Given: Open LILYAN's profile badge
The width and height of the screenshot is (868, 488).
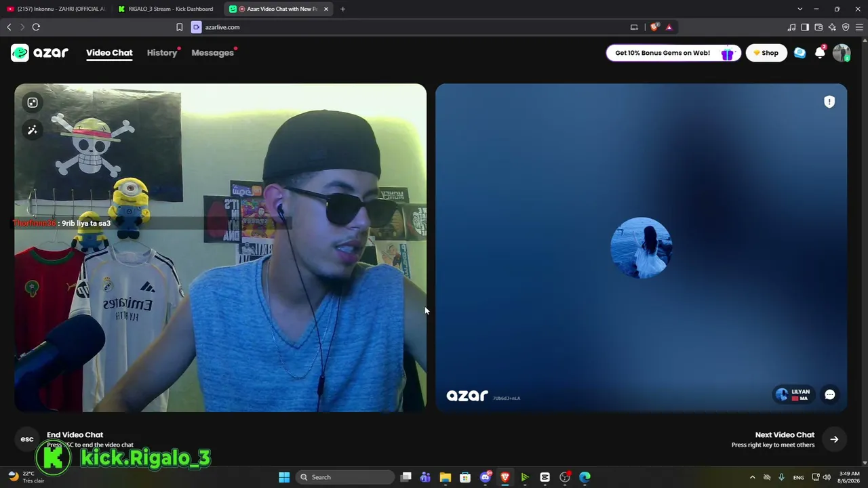Looking at the screenshot, I should [793, 394].
